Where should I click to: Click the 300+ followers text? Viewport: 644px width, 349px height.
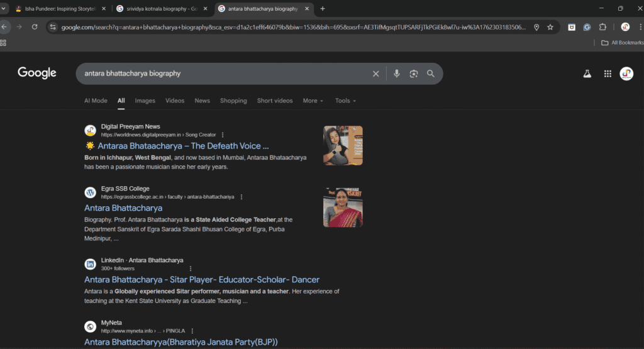[118, 269]
